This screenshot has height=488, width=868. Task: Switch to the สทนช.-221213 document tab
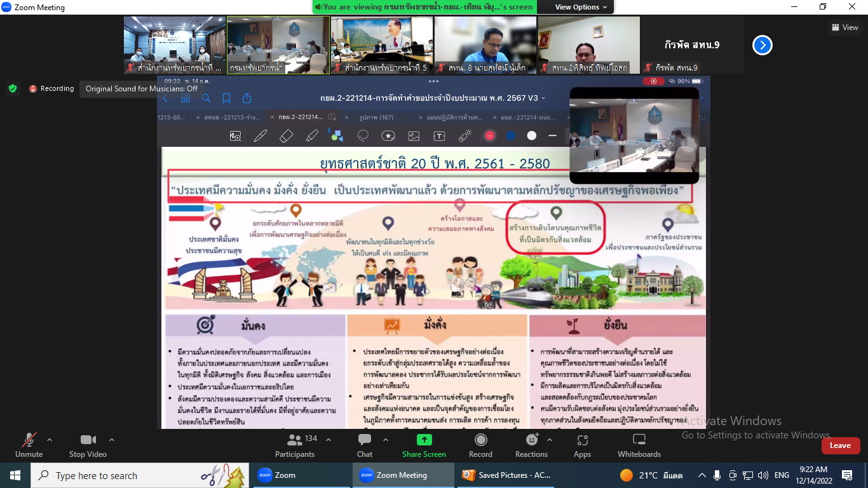(x=232, y=118)
